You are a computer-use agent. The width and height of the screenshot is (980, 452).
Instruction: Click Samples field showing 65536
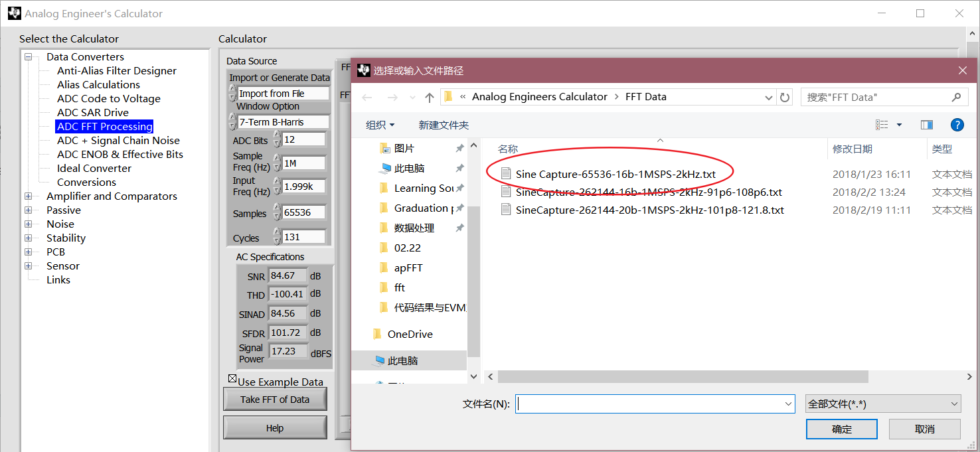(303, 213)
